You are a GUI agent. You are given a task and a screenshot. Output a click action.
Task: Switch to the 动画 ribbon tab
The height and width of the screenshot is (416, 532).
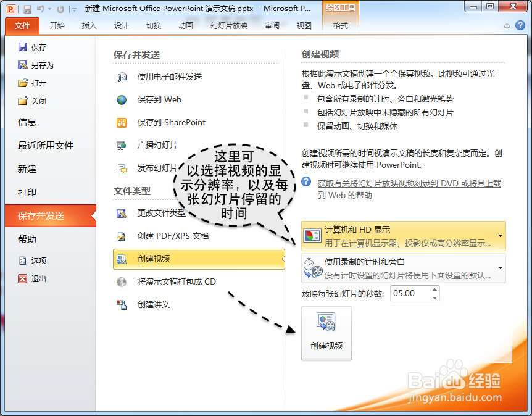pos(185,27)
